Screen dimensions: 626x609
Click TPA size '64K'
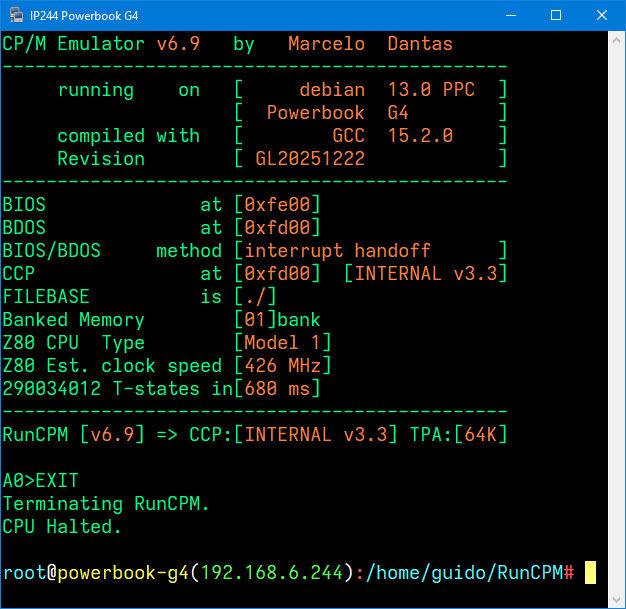481,434
